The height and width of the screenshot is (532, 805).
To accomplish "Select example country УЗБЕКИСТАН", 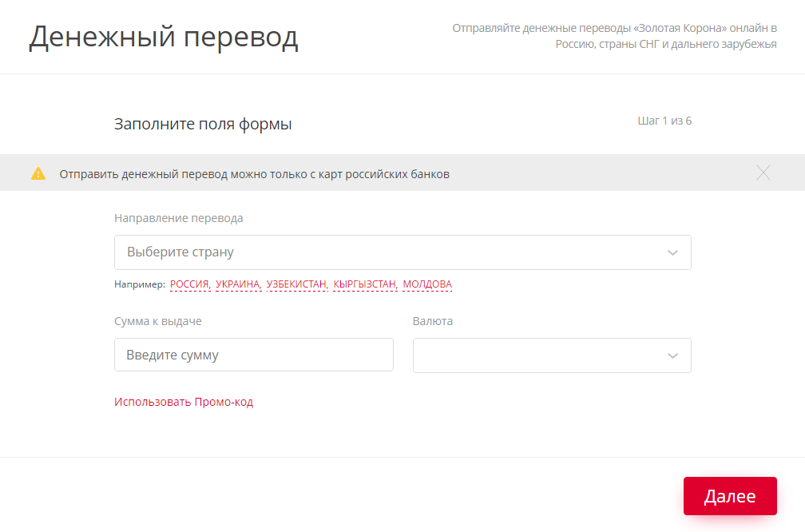I will 297,284.
